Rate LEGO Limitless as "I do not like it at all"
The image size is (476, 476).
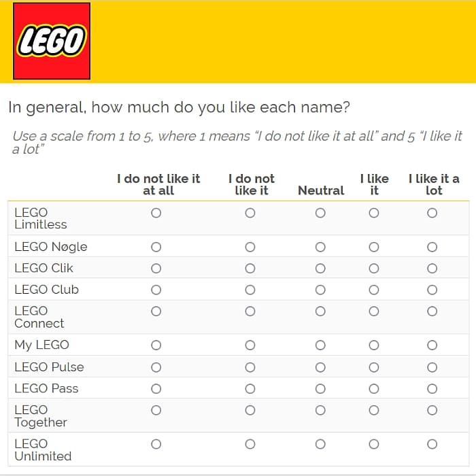[x=156, y=213]
